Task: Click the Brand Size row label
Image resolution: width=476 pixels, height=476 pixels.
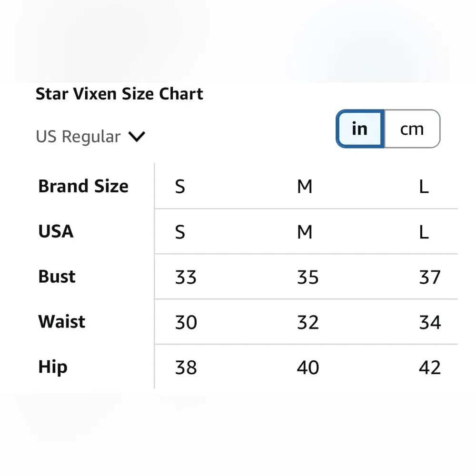Action: [x=83, y=187]
